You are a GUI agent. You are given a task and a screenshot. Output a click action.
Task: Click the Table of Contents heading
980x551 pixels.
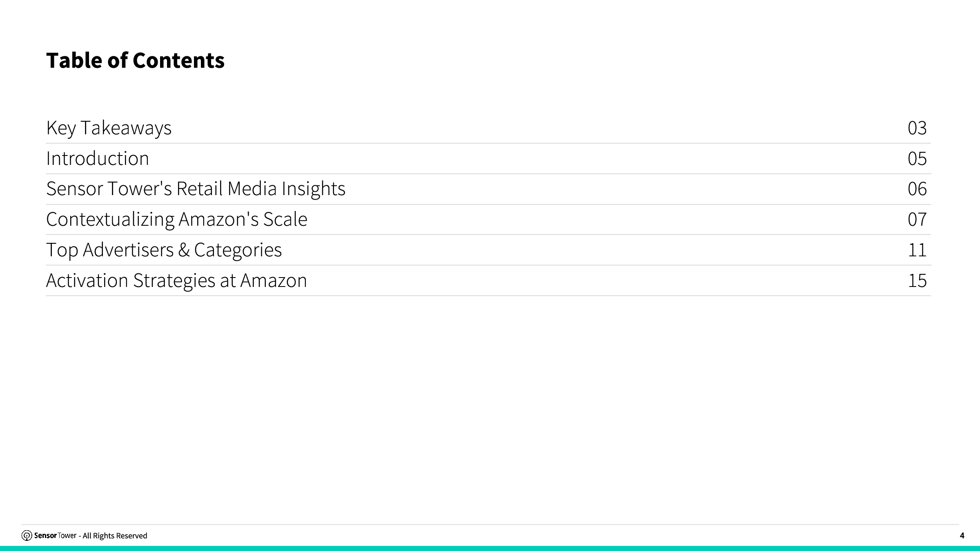(135, 60)
